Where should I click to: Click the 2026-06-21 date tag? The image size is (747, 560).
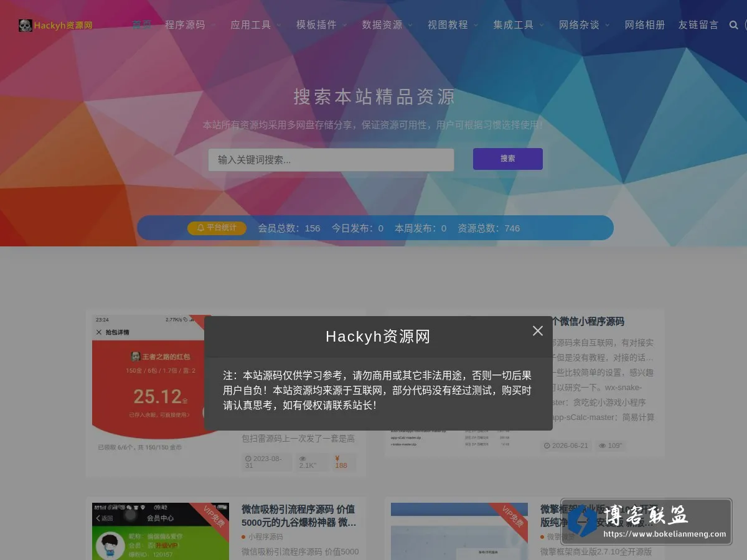565,446
